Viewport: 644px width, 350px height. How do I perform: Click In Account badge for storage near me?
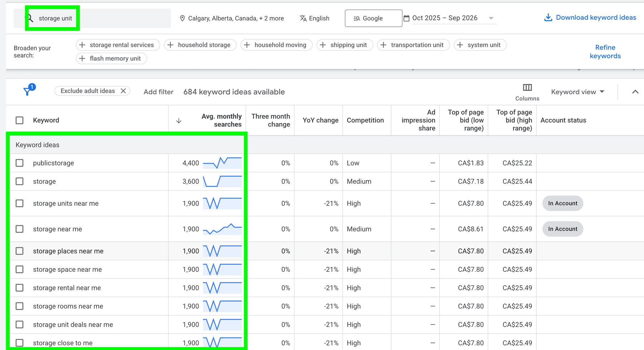(563, 229)
